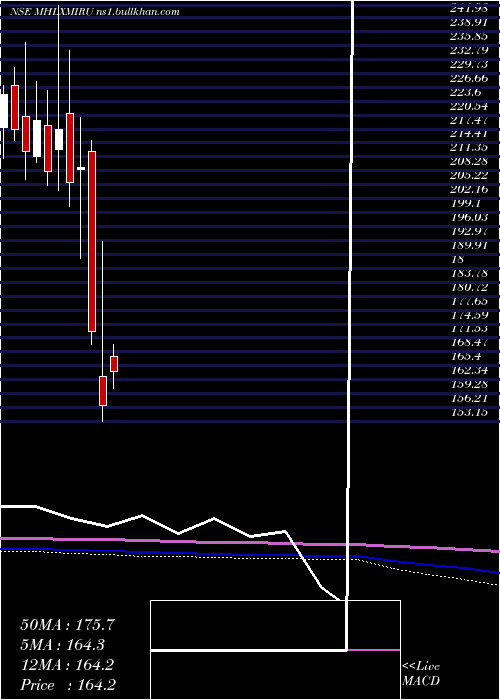Click the 189.91 price axis label
The width and height of the screenshot is (500, 700).
coord(472,244)
